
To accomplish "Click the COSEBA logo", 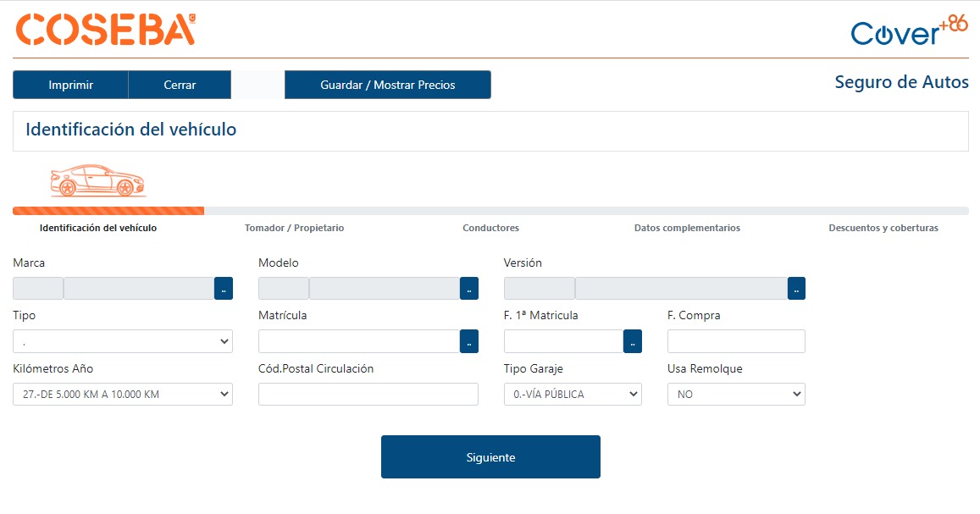I will [106, 30].
